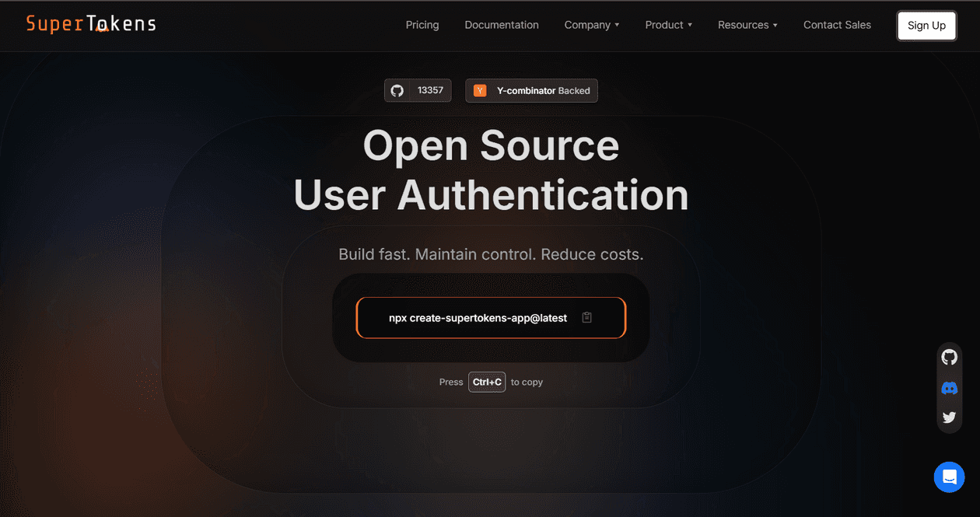Image resolution: width=980 pixels, height=517 pixels.
Task: Open Discord via the right sidebar icon
Action: [x=949, y=387]
